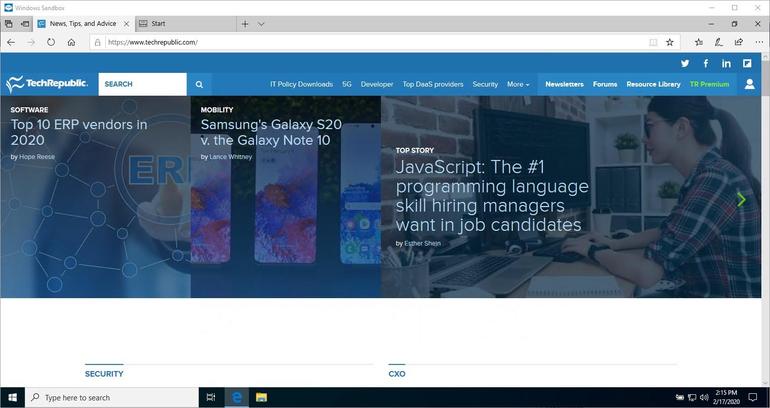Click into the site SEARCH box
This screenshot has width=770, height=408.
coord(142,84)
